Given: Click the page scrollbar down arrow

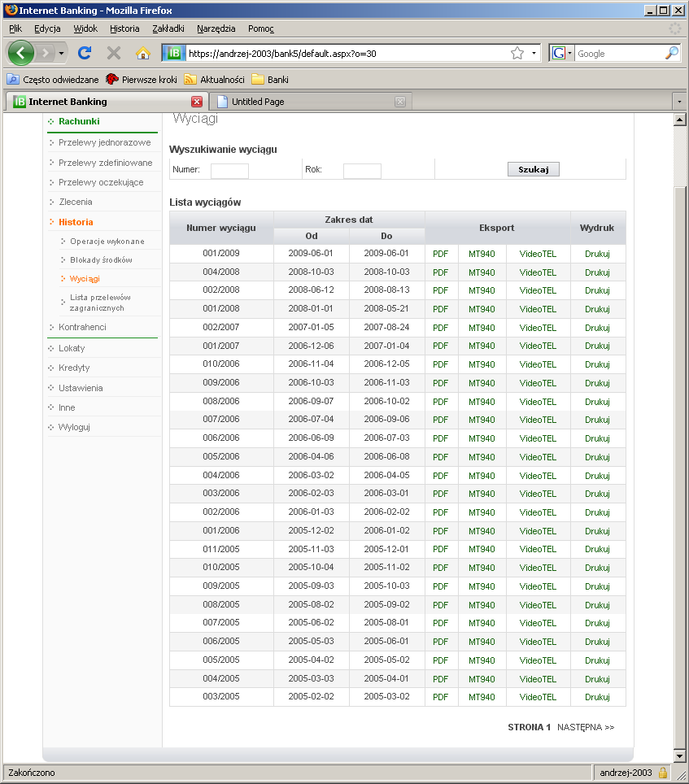Looking at the screenshot, I should (679, 756).
